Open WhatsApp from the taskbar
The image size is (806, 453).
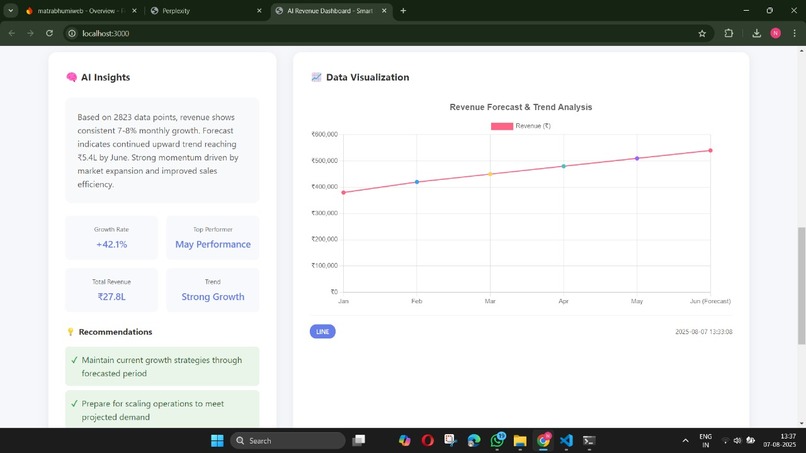click(497, 441)
